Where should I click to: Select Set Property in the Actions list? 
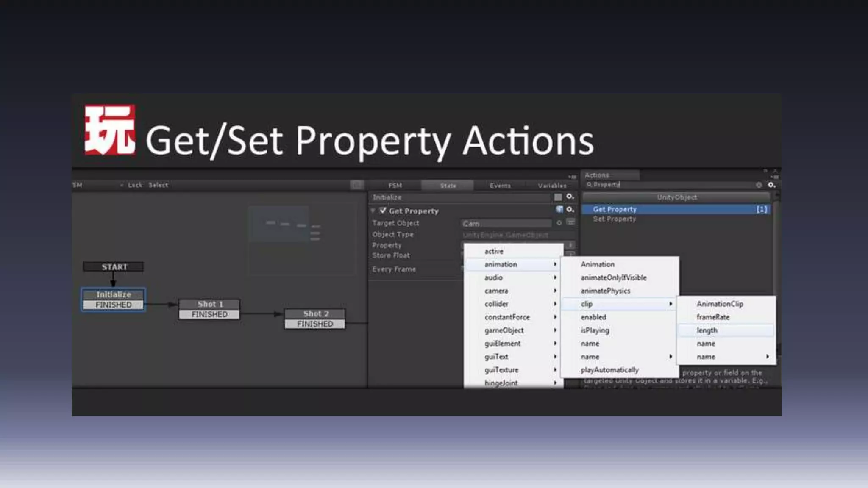tap(614, 219)
